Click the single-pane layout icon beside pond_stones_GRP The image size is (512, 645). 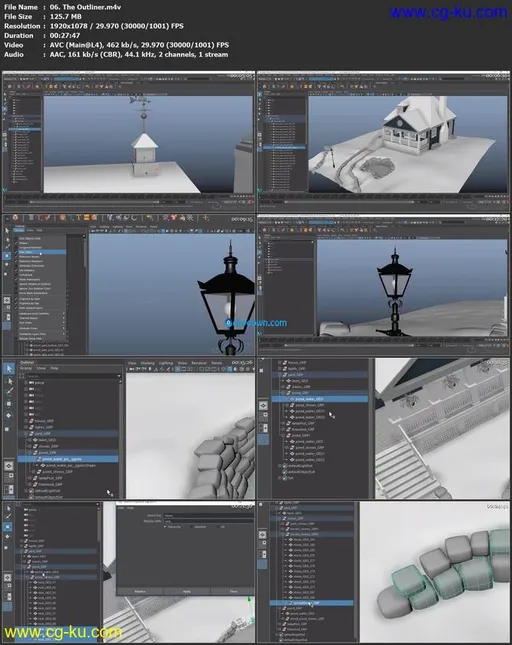click(263, 406)
